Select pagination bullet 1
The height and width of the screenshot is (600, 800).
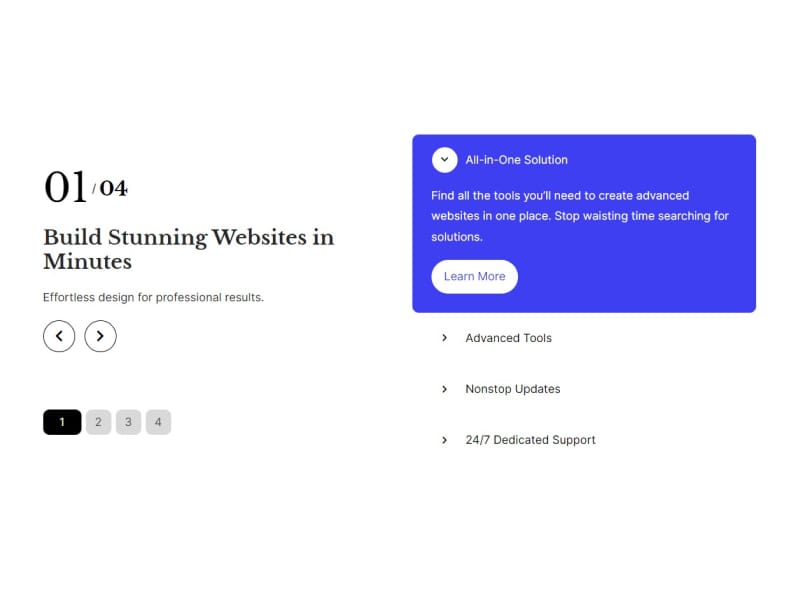(62, 422)
